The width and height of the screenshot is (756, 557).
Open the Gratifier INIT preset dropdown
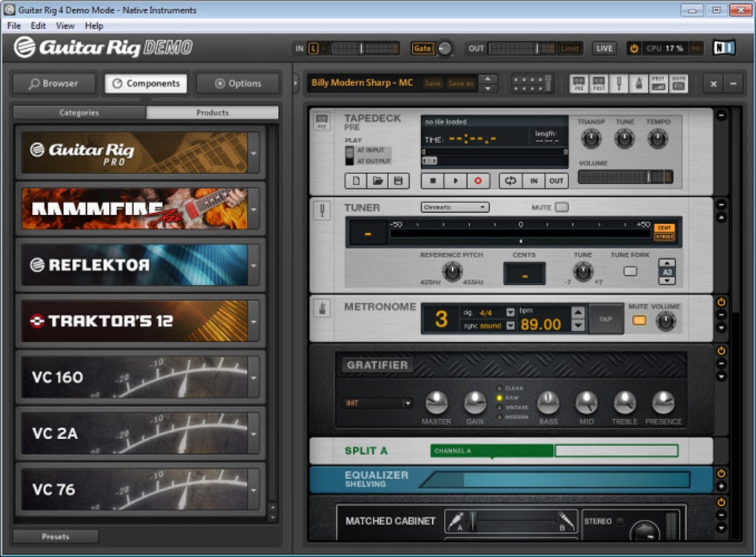point(378,403)
